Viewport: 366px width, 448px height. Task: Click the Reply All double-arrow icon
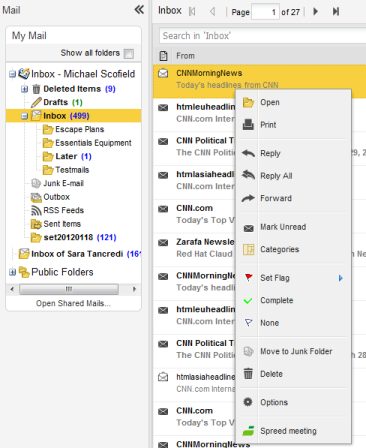pos(248,175)
